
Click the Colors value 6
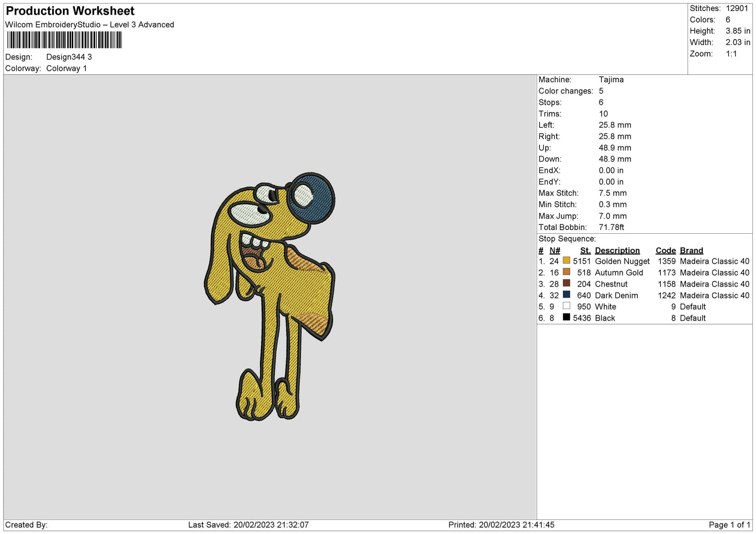pyautogui.click(x=728, y=20)
